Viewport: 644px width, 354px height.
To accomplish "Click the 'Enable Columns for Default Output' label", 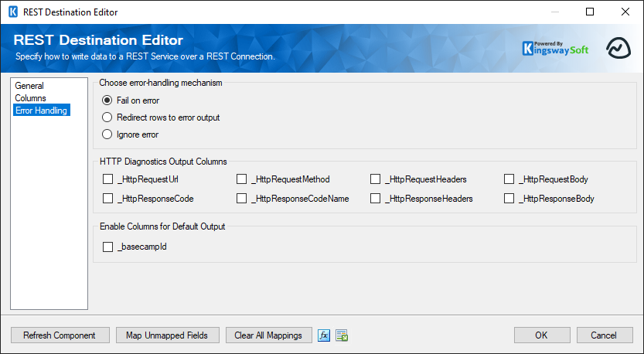I will tap(162, 226).
